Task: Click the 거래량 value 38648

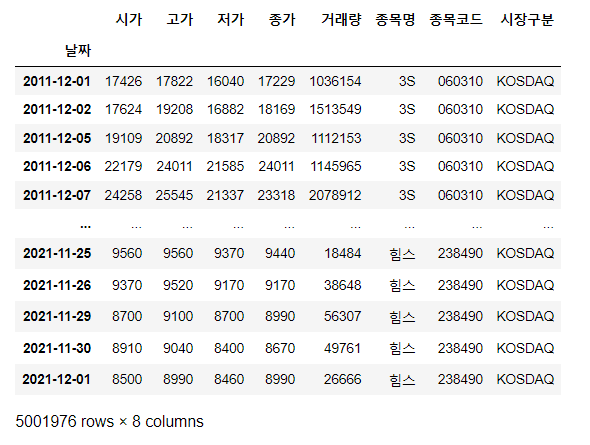Action: pyautogui.click(x=343, y=286)
